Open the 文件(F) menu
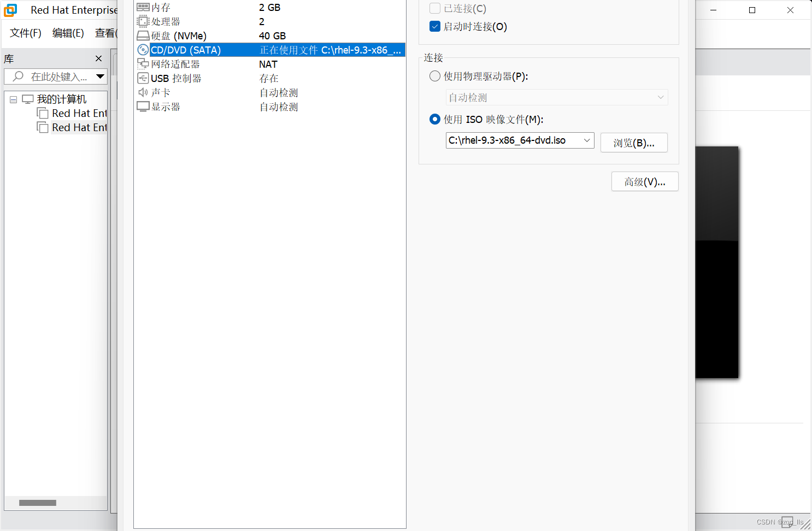The image size is (812, 531). [x=26, y=33]
